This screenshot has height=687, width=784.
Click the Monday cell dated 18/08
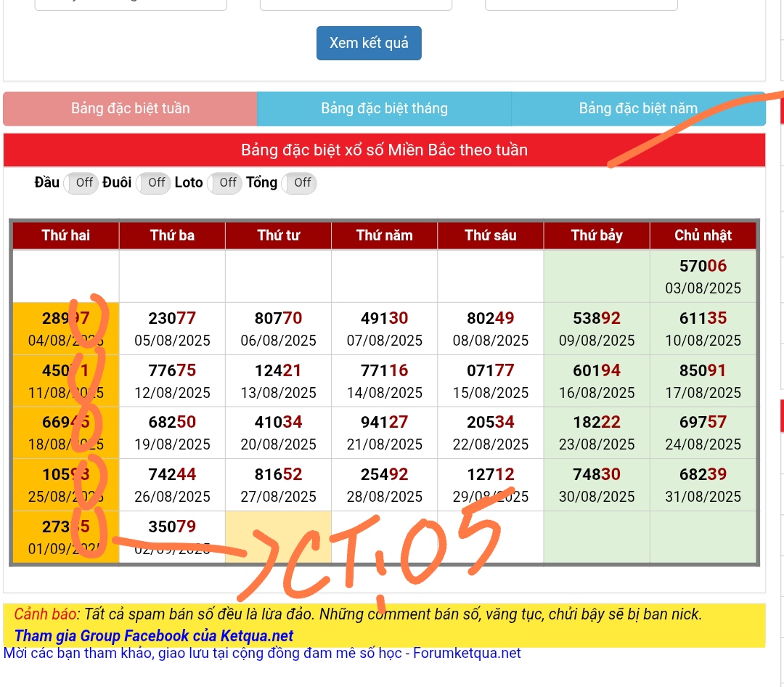(x=65, y=433)
